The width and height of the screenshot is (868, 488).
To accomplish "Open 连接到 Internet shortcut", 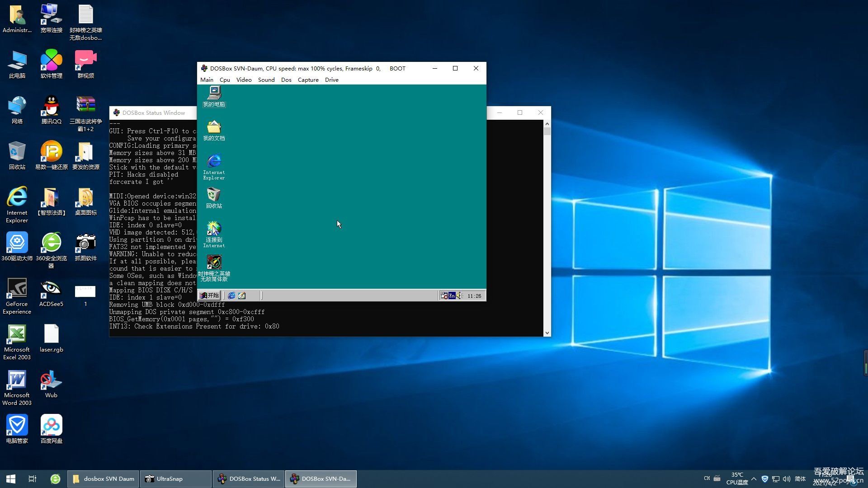I will click(x=214, y=229).
